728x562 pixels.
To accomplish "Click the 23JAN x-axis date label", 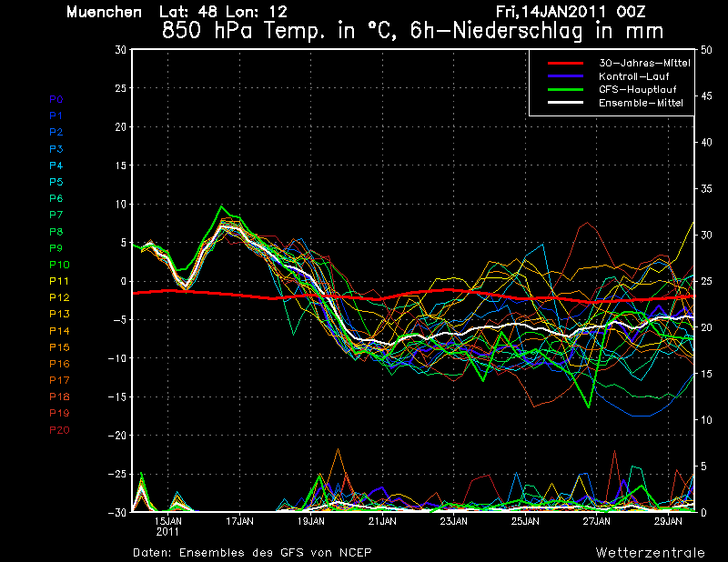I will (454, 522).
